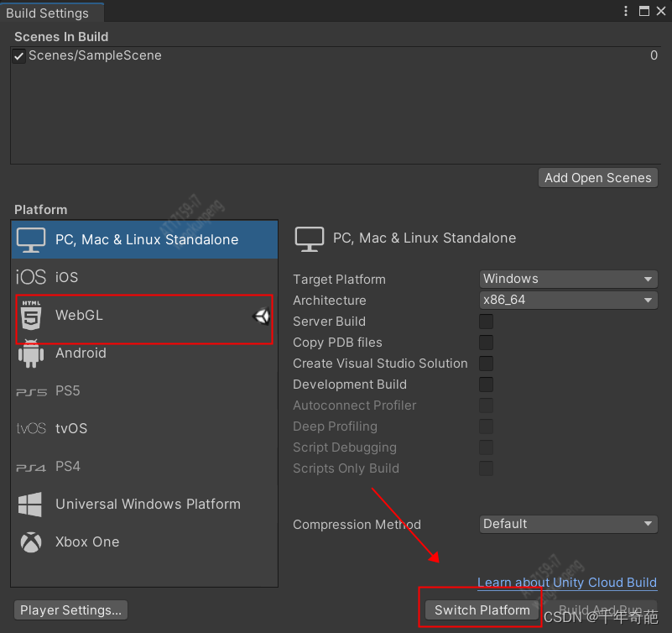Click the Copy PDB files label

337,343
